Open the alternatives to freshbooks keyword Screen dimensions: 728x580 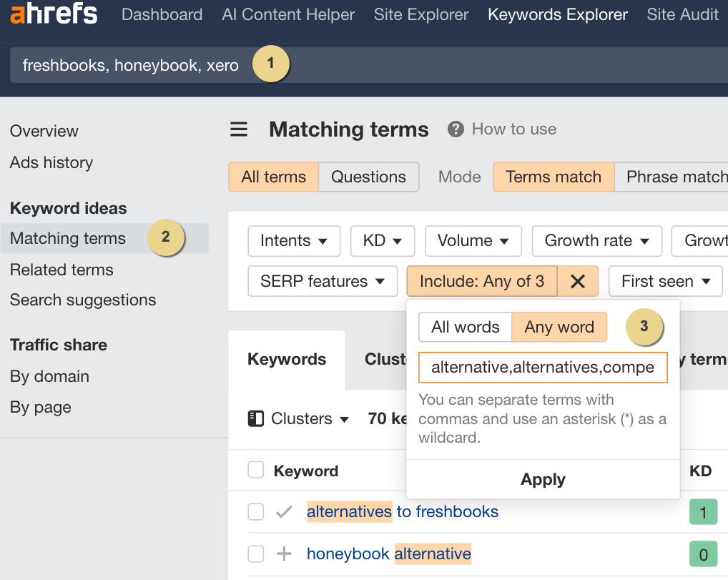(403, 511)
